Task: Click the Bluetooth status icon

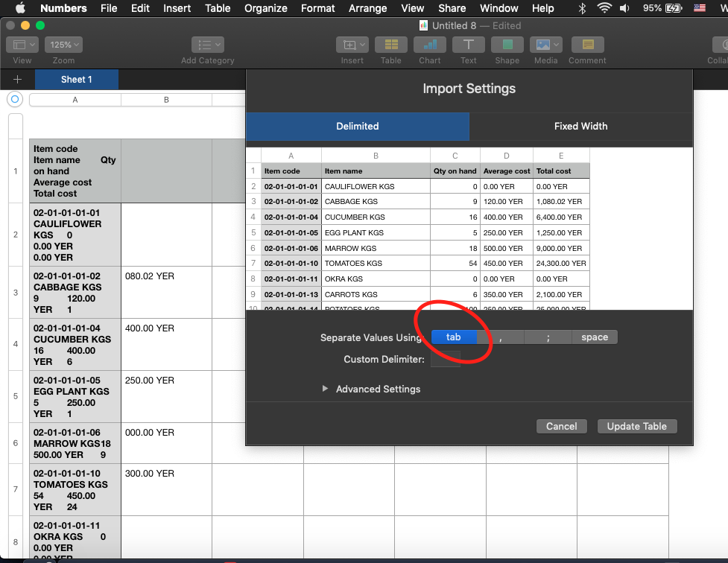Action: click(x=582, y=8)
